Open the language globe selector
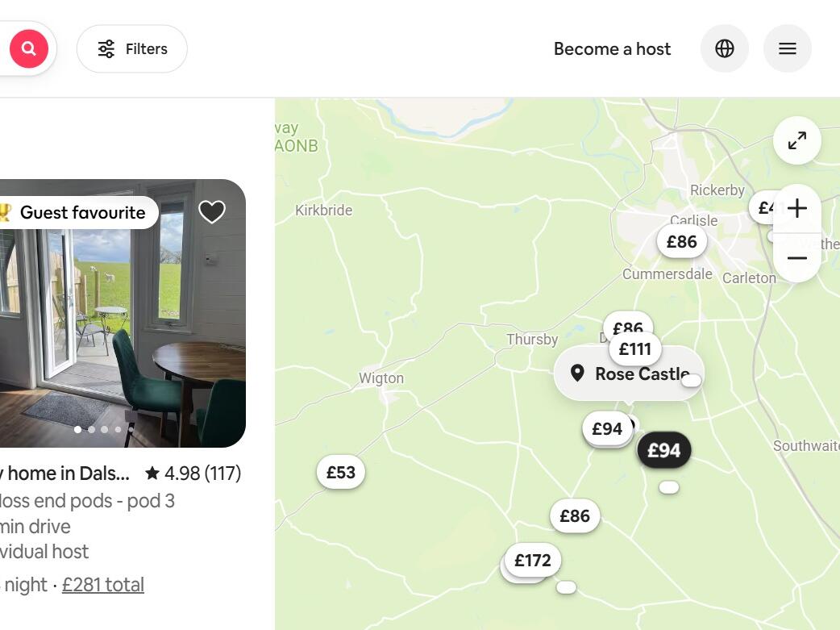840x630 pixels. pyautogui.click(x=724, y=48)
